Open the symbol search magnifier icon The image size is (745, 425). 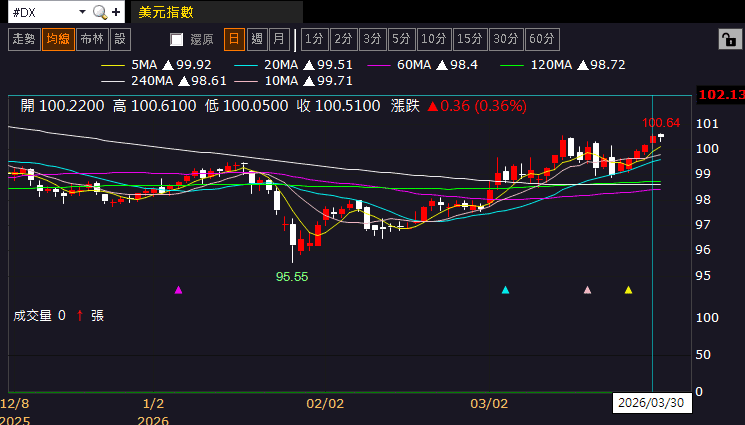pos(100,12)
